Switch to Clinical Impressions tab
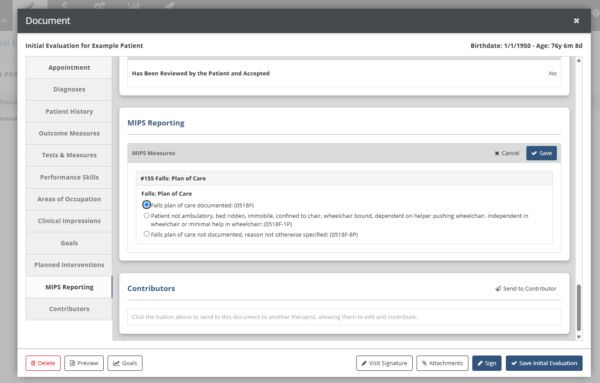This screenshot has width=600, height=383. click(x=69, y=221)
